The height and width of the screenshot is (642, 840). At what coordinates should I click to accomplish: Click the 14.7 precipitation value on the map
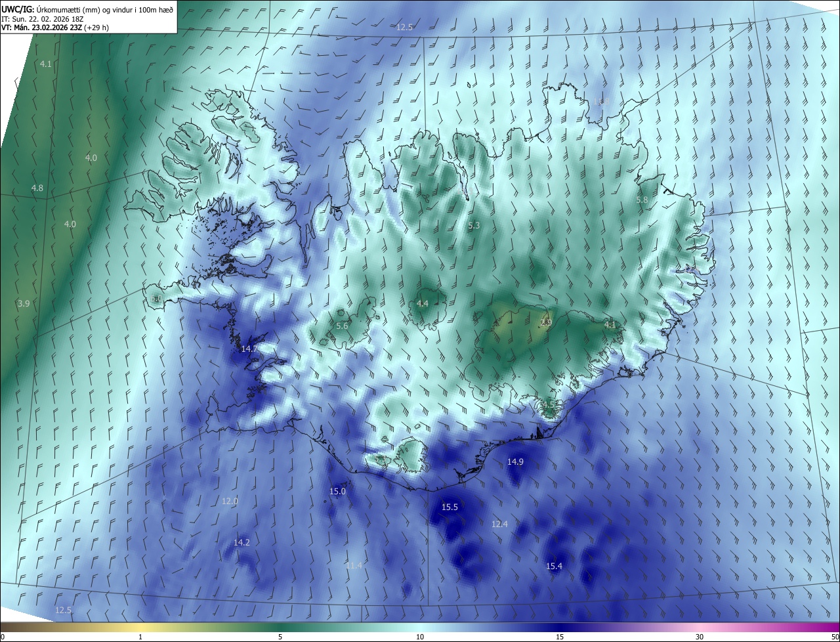click(x=249, y=349)
